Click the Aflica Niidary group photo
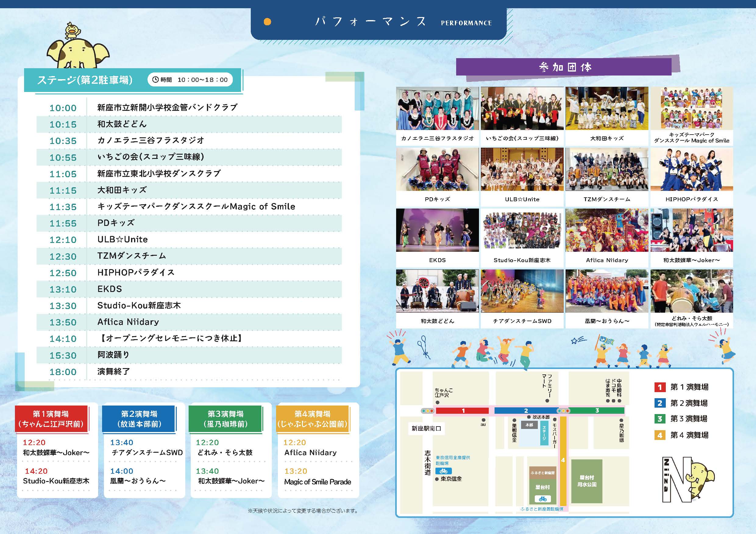Image resolution: width=756 pixels, height=534 pixels. click(x=606, y=230)
